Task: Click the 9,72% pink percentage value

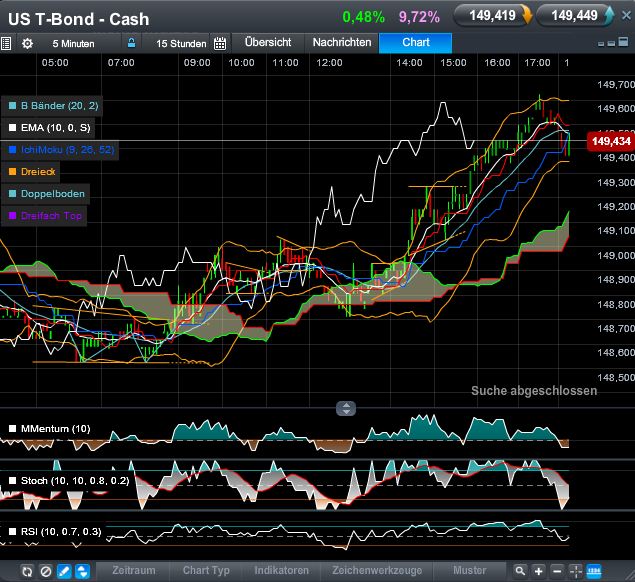Action: (419, 17)
